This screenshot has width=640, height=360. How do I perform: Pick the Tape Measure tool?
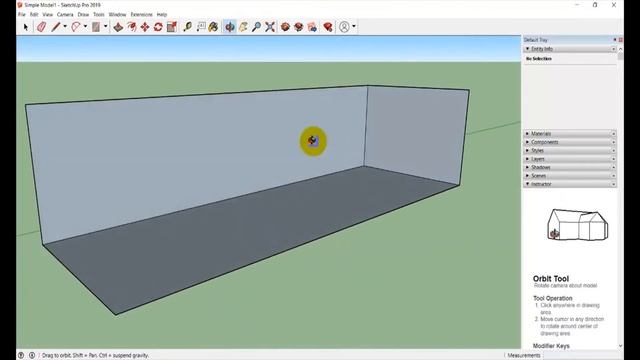pyautogui.click(x=187, y=27)
